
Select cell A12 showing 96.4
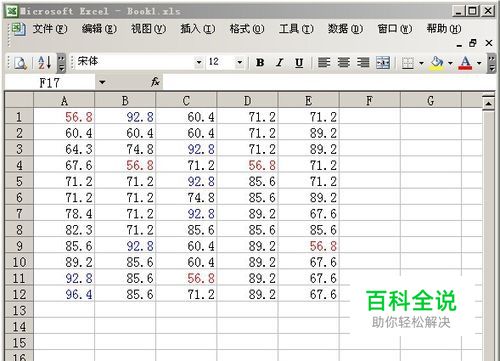[64, 294]
